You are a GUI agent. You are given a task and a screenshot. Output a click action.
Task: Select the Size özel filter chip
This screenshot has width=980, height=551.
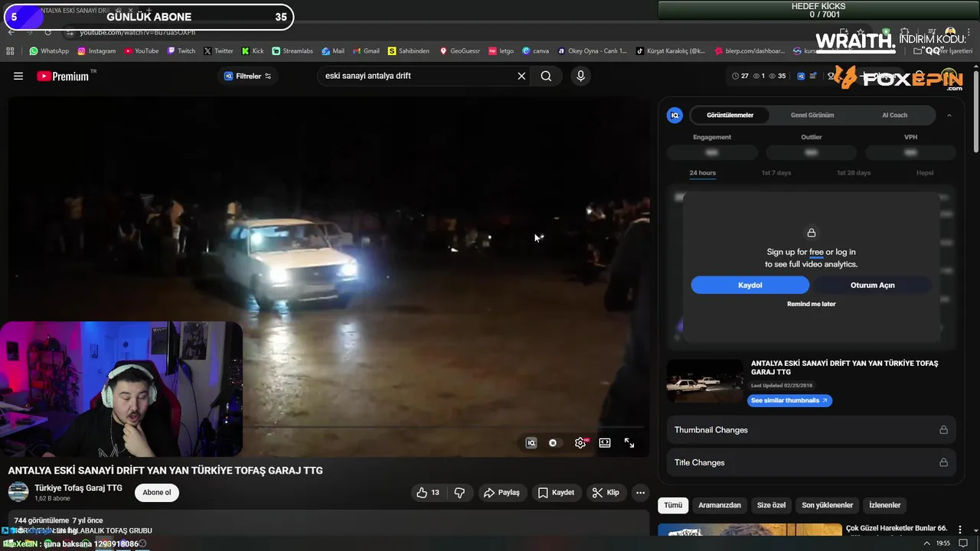[771, 505]
